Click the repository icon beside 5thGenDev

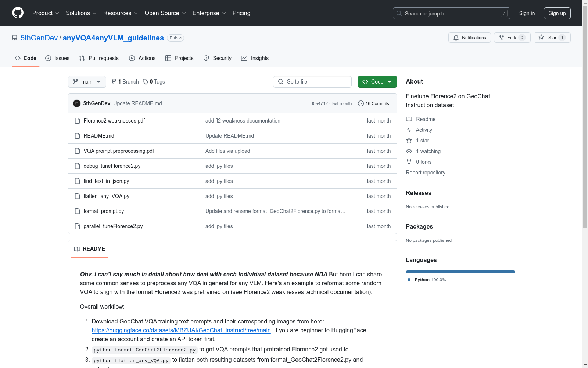coord(15,38)
